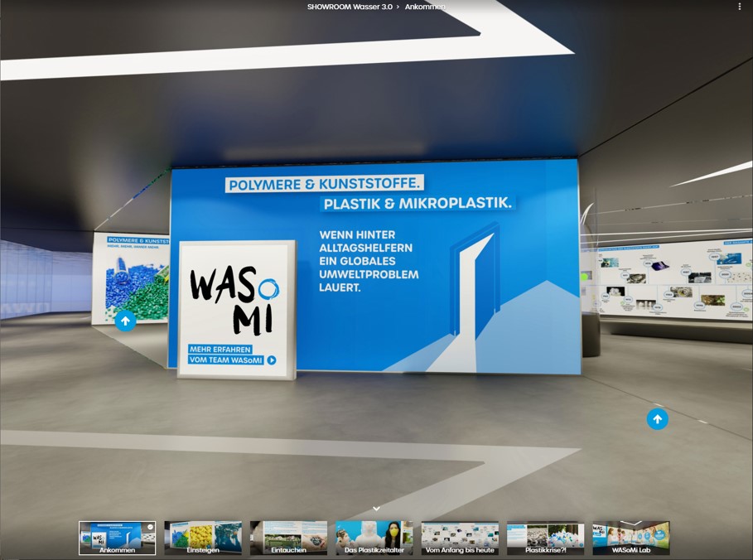Click the navigation arrow near the pellets poster
This screenshot has height=560, width=753.
click(x=125, y=321)
